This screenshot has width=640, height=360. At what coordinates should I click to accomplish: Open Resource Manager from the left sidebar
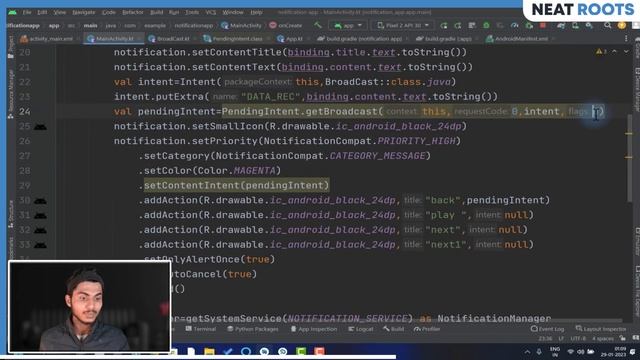11,94
